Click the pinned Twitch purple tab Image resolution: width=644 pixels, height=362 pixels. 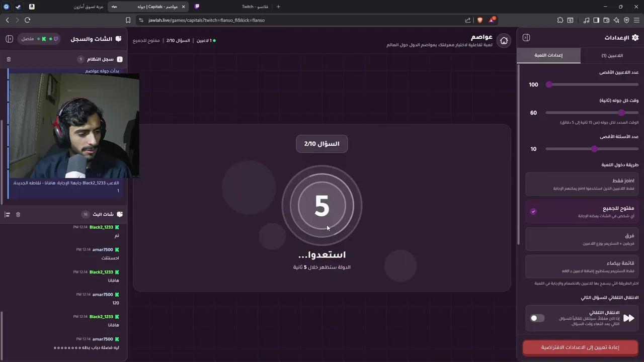click(x=197, y=7)
